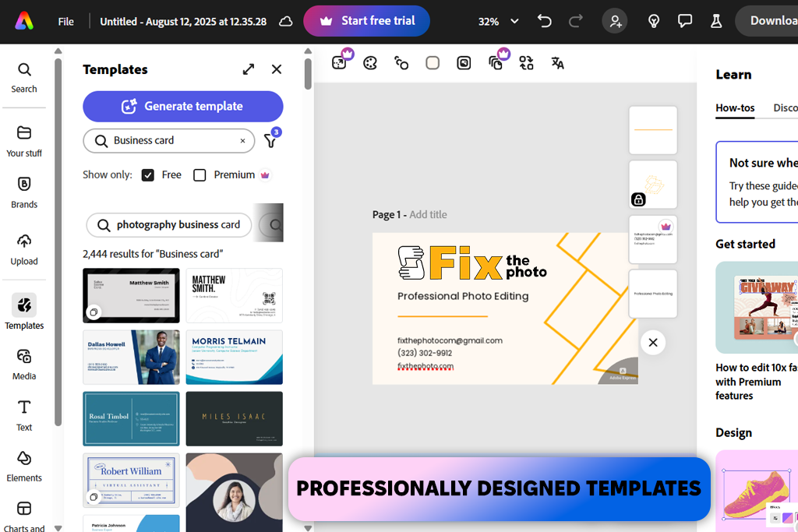Image resolution: width=798 pixels, height=532 pixels.
Task: Uncheck the Free checkbox
Action: pos(147,175)
